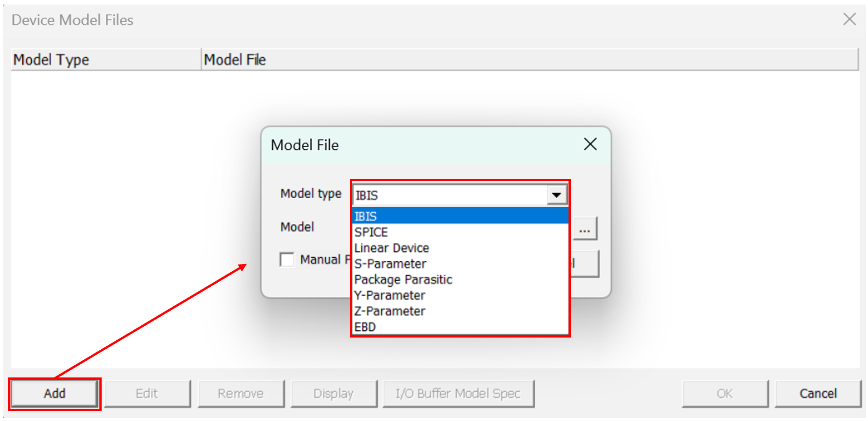
Task: Click the Add button
Action: click(54, 393)
